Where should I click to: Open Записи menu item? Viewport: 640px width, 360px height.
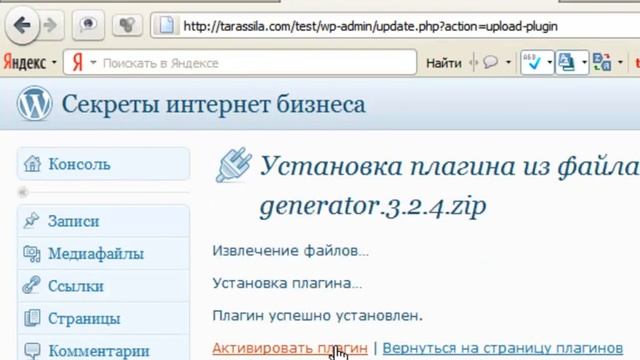103,221
